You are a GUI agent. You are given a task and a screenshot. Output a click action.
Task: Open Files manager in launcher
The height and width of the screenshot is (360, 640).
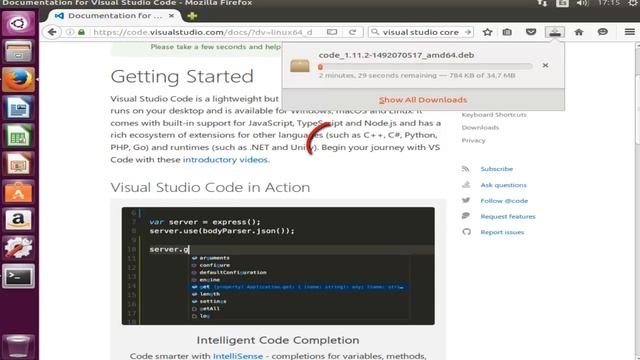coord(18,52)
